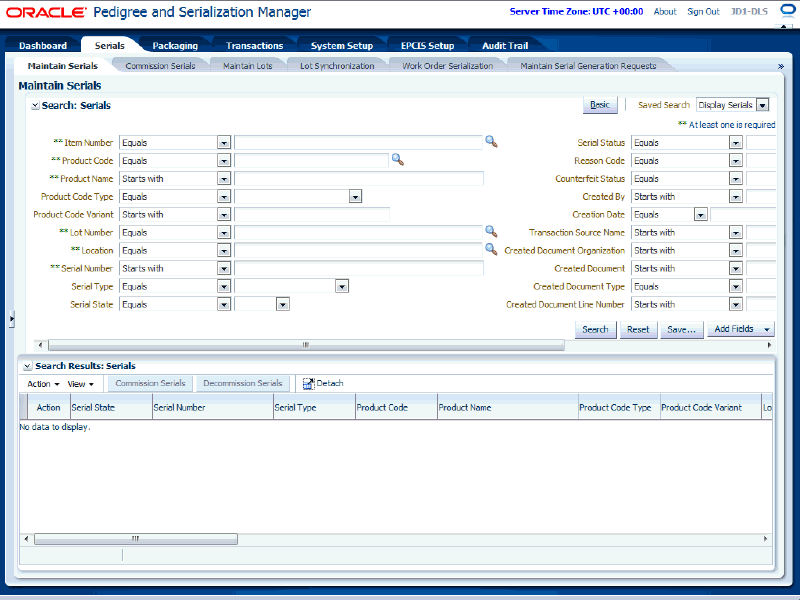The image size is (800, 600).
Task: Open Counterfeit Status operator dropdown
Action: tap(736, 179)
